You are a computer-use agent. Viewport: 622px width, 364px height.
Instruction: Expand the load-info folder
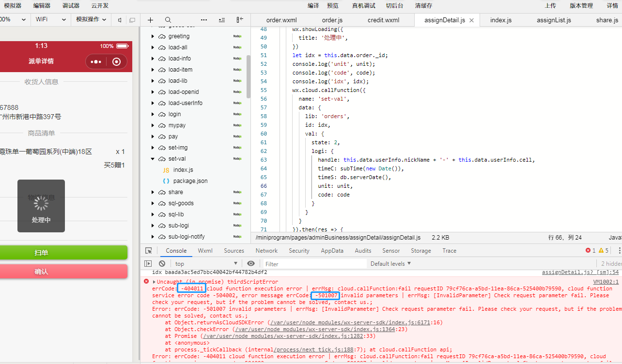pyautogui.click(x=153, y=59)
